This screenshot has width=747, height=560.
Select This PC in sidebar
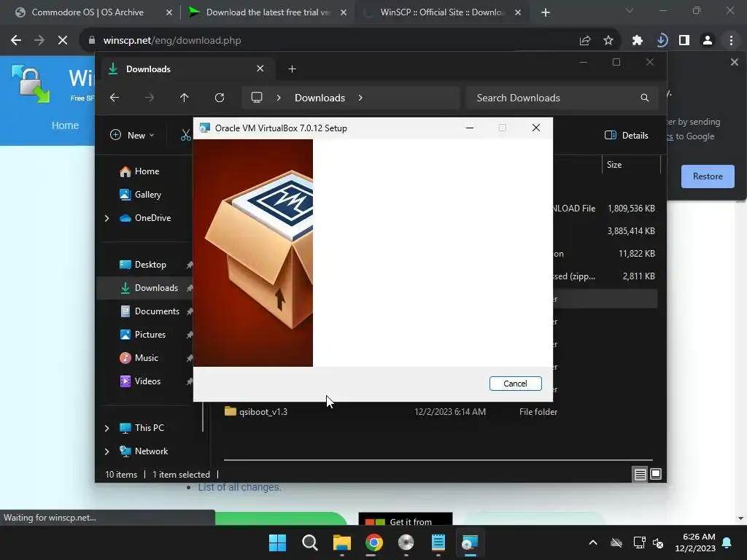(149, 428)
